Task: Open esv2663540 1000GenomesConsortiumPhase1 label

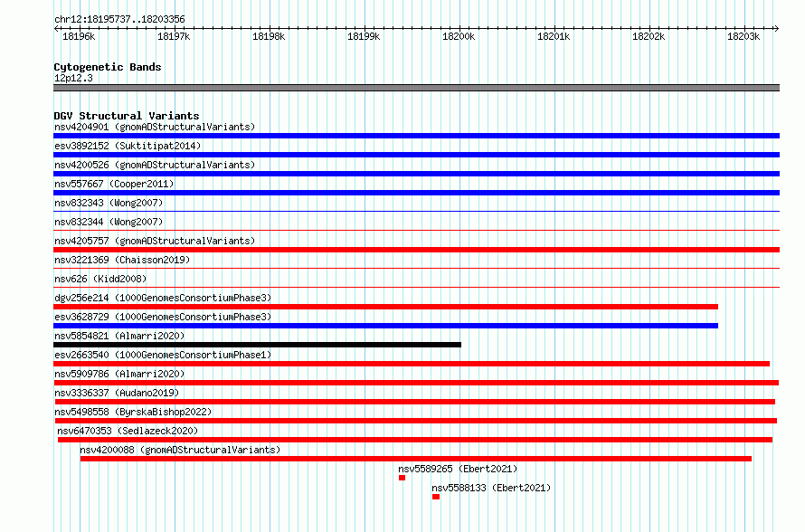Action: 163,355
